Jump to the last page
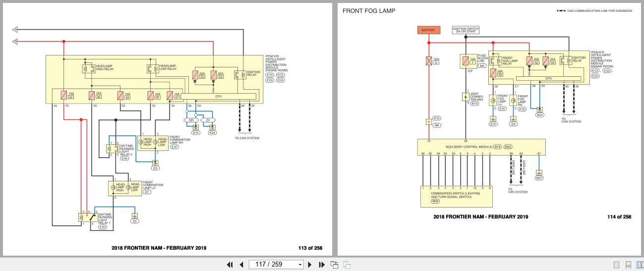The image size is (644, 271). point(321,265)
